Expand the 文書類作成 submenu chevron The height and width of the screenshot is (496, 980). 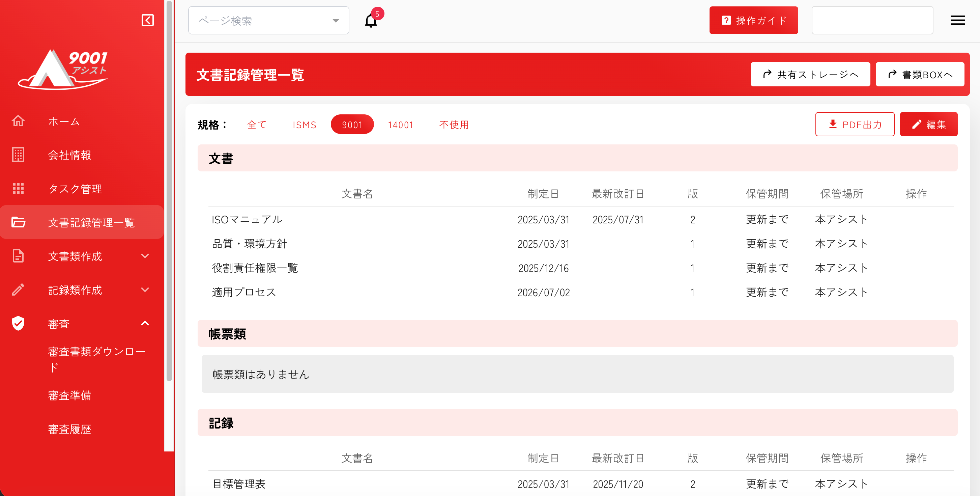pyautogui.click(x=145, y=256)
